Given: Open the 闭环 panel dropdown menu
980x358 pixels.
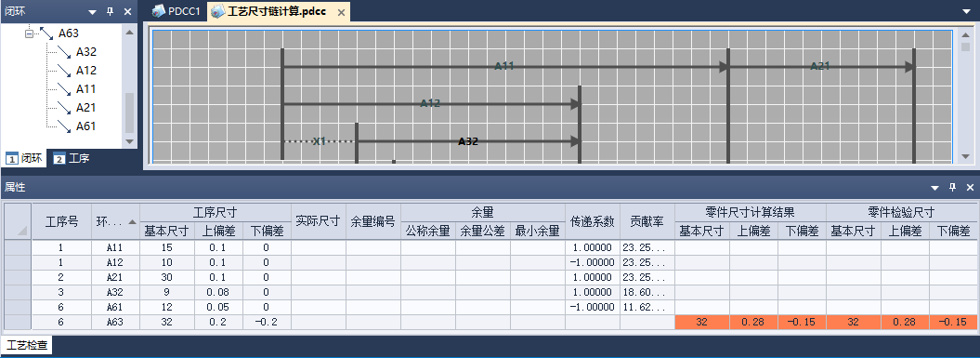Looking at the screenshot, I should 93,11.
